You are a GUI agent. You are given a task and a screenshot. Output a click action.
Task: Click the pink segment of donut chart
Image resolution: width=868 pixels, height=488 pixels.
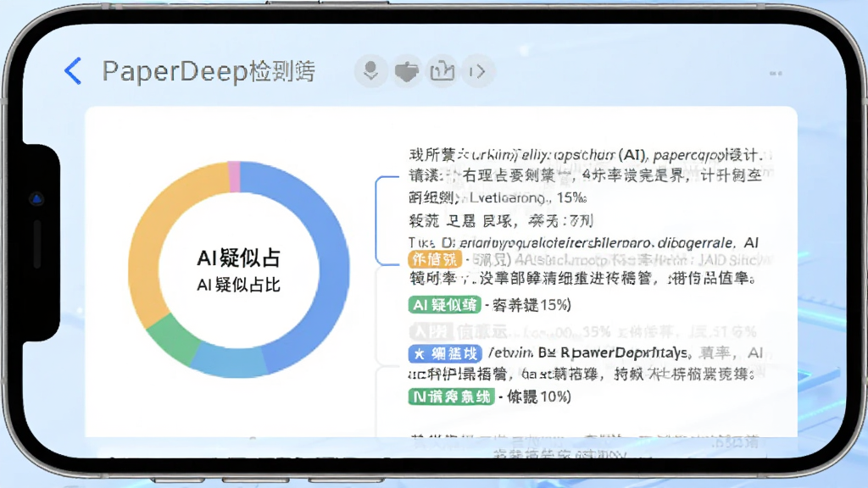(234, 176)
